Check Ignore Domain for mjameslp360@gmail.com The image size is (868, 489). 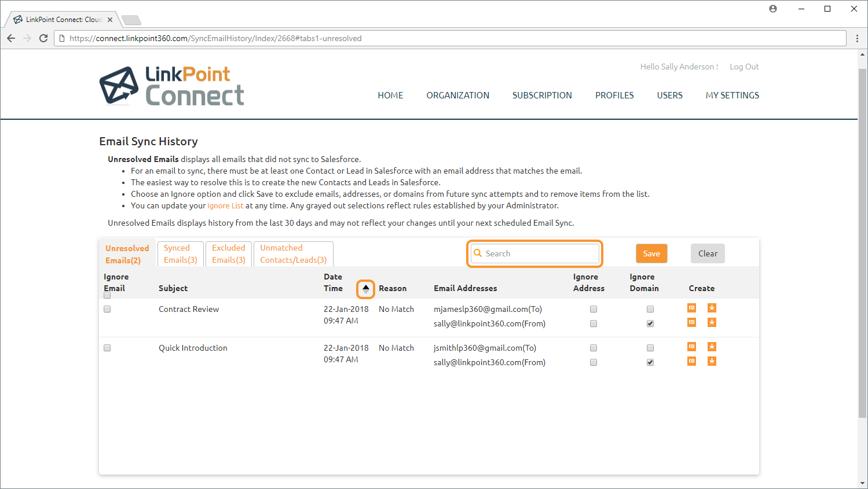click(x=650, y=309)
